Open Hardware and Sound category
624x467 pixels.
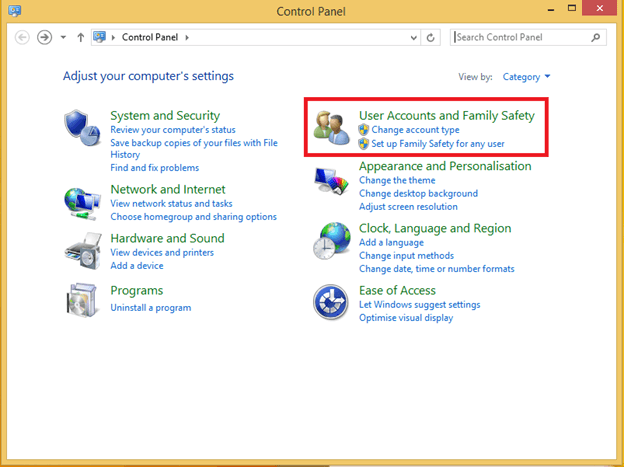click(x=168, y=238)
